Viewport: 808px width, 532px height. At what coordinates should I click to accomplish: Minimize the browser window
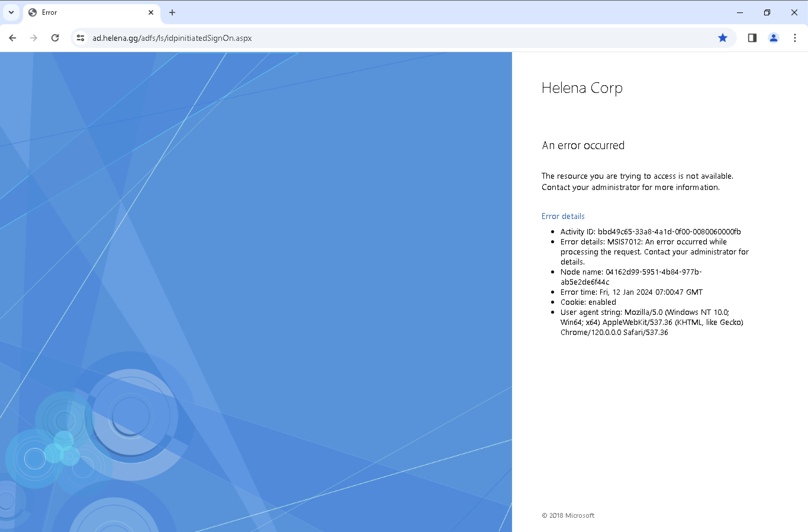(x=740, y=12)
